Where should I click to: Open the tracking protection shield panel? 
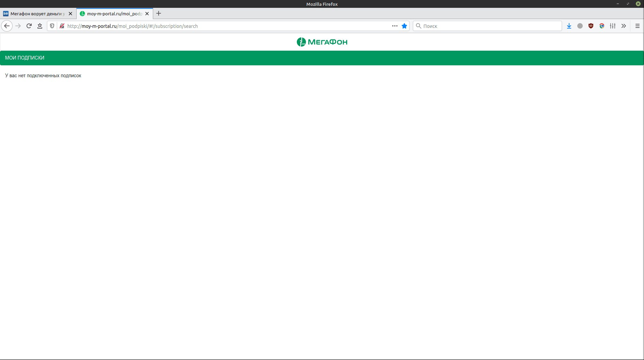click(x=52, y=26)
